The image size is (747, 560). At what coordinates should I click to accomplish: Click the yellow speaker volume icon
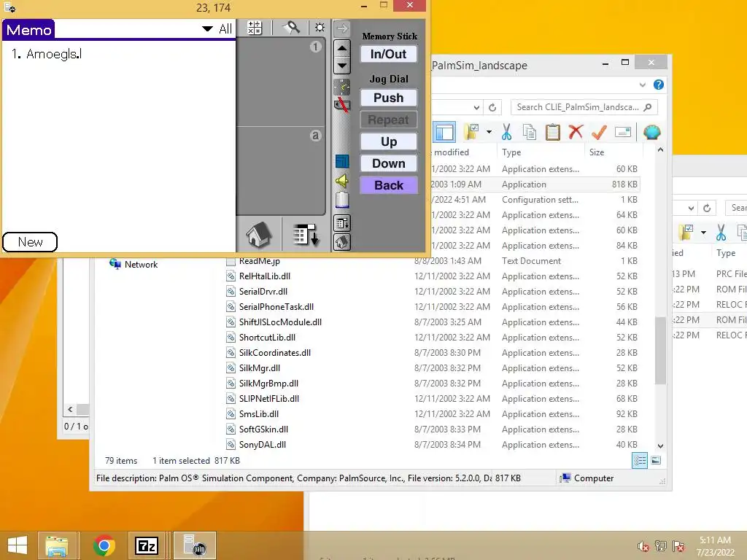(342, 181)
